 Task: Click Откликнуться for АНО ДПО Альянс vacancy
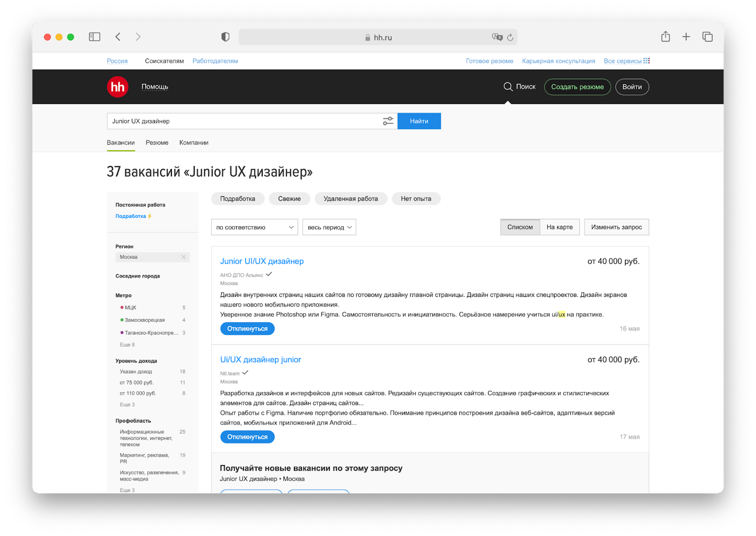(x=248, y=329)
